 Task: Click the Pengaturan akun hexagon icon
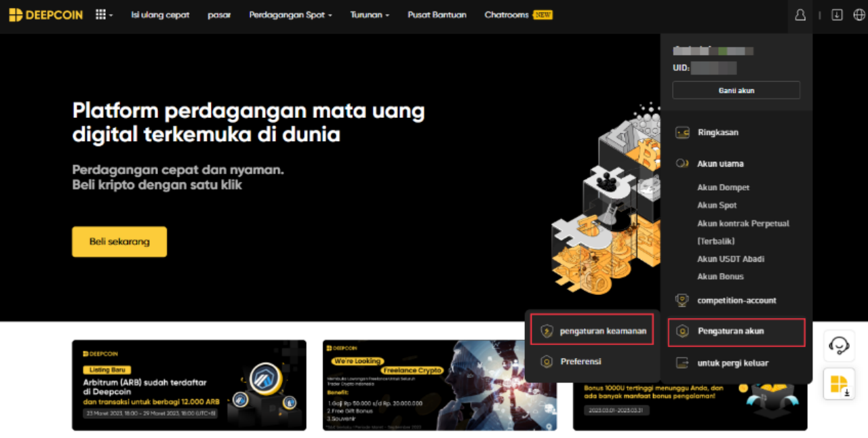tap(683, 332)
